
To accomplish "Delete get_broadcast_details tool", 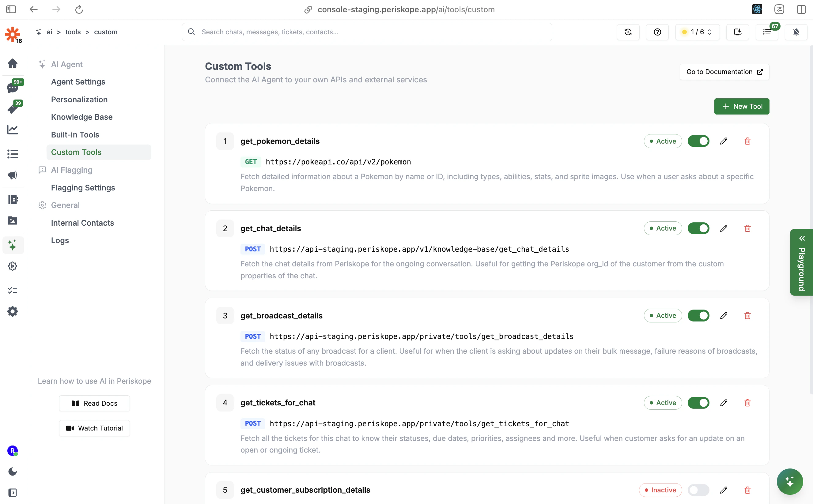I will [x=748, y=316].
